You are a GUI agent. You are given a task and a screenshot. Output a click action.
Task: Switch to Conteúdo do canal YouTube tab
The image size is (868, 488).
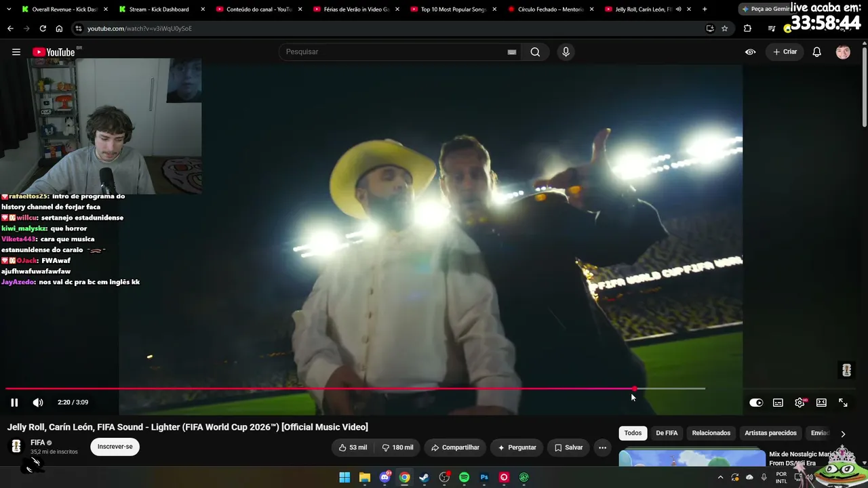(x=258, y=9)
